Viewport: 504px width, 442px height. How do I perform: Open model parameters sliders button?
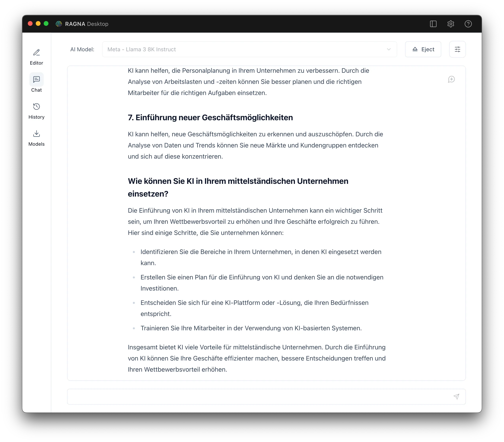(457, 49)
